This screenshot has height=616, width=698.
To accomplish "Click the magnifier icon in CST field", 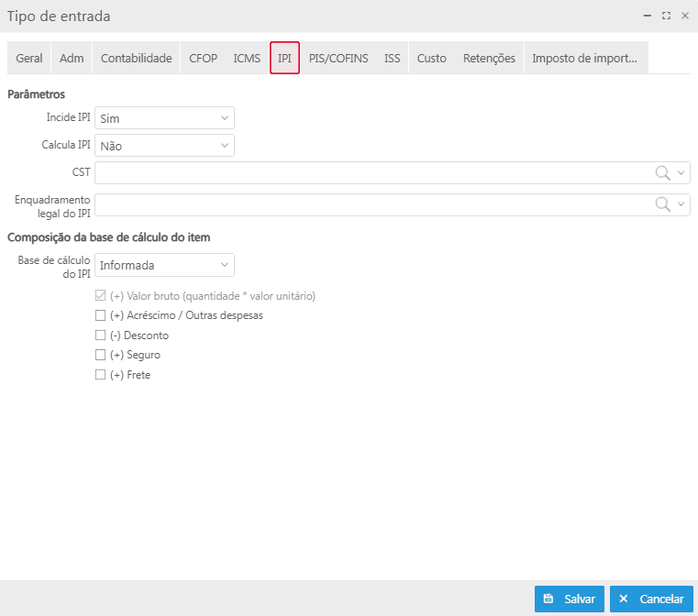I will (x=661, y=172).
